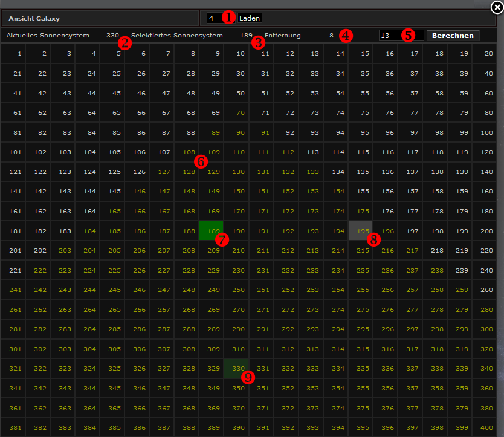Select solar system cell 91
The image size is (504, 437).
tap(261, 132)
